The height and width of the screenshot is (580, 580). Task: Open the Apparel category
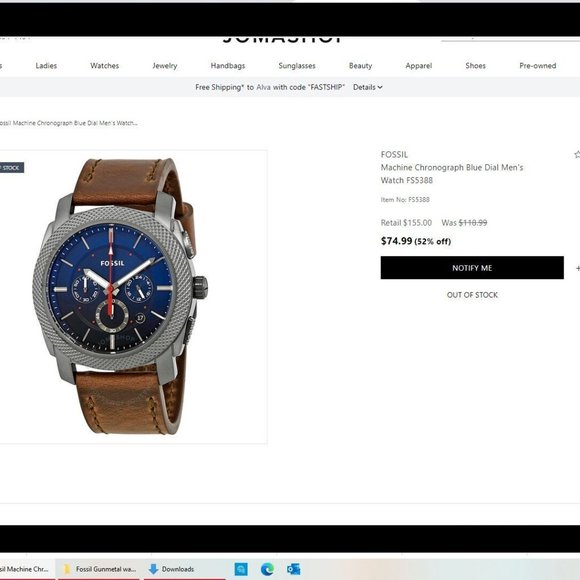pos(419,66)
